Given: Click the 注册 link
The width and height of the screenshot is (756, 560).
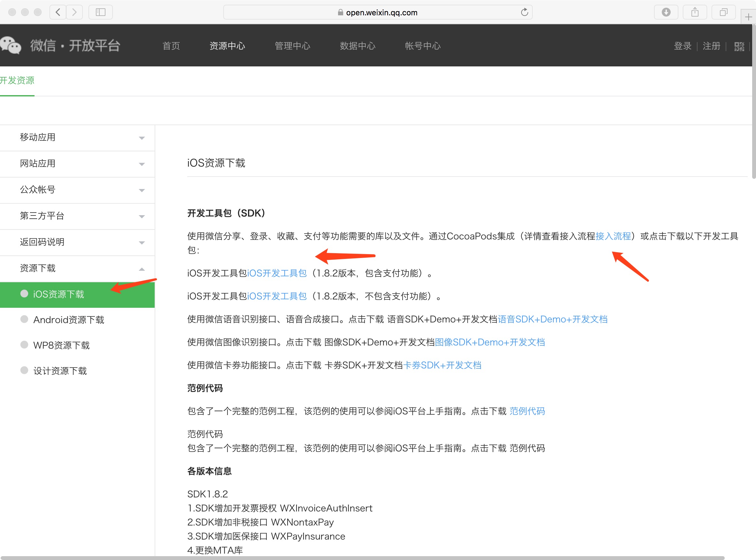Looking at the screenshot, I should coord(711,46).
